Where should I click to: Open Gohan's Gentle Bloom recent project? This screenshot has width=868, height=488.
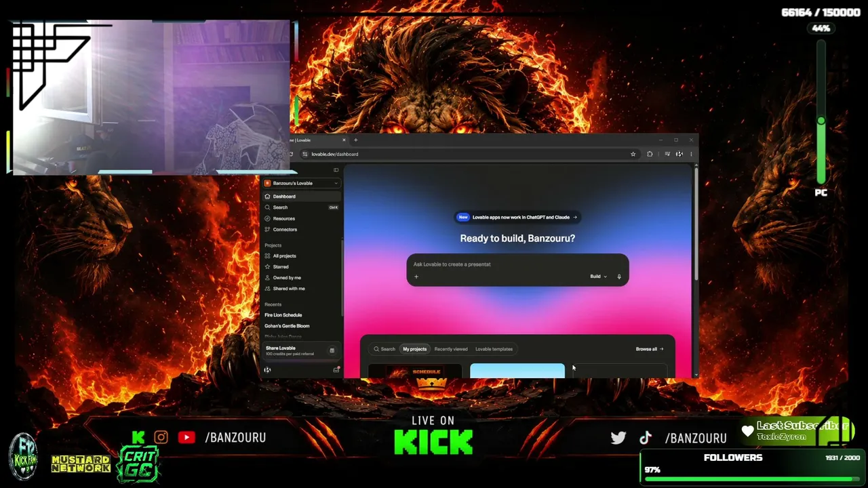tap(287, 326)
